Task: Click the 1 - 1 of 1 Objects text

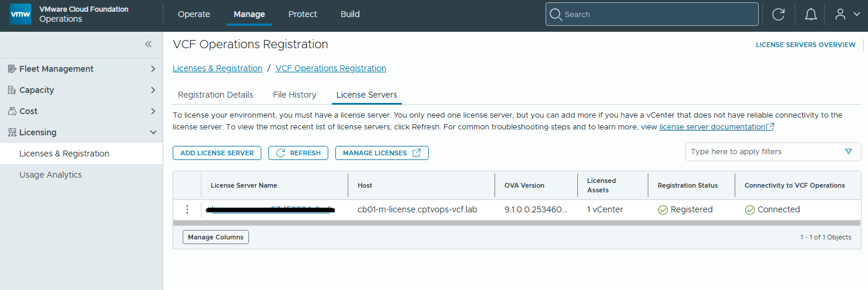Action: [x=826, y=237]
